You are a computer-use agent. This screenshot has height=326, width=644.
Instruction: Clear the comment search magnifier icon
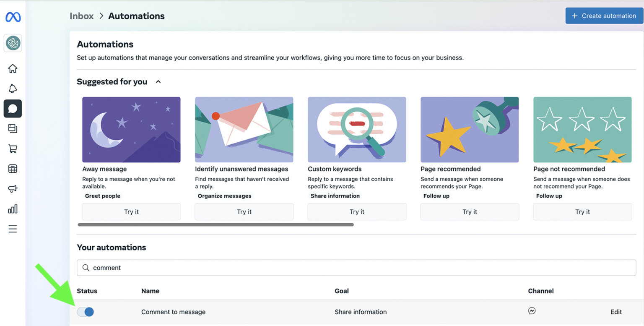point(86,267)
